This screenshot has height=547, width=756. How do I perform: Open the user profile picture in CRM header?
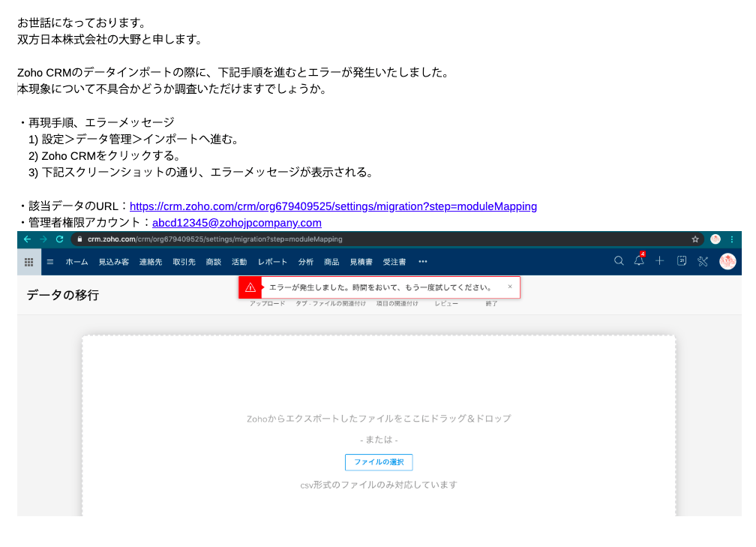[x=727, y=261]
